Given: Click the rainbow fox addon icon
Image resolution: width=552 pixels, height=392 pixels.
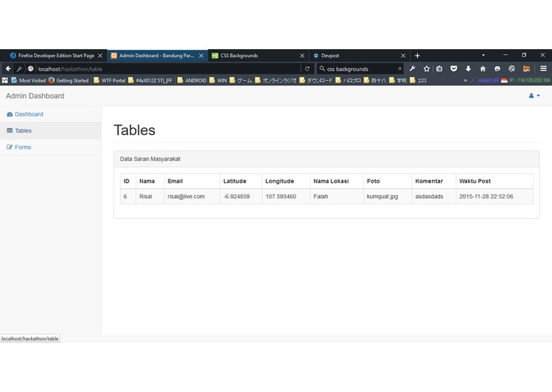Looking at the screenshot, I should (527, 68).
